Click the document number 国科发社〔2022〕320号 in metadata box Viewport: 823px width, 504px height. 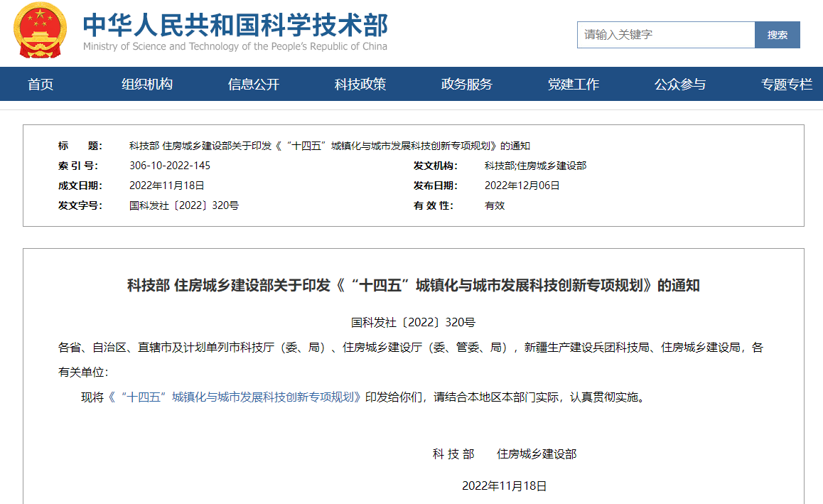pos(183,206)
